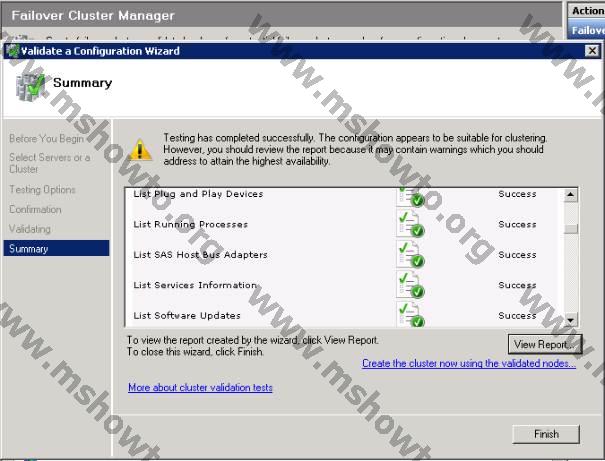This screenshot has height=461, width=605.
Task: Open Create the cluster now using the validated nodes link
Action: click(469, 363)
